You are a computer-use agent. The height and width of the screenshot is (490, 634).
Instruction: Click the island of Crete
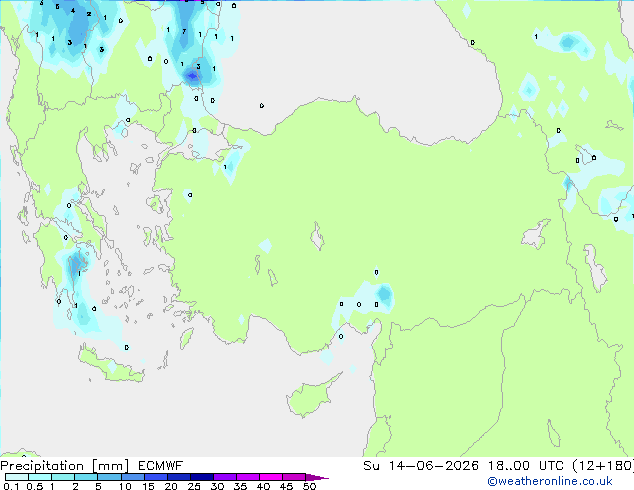pyautogui.click(x=110, y=365)
